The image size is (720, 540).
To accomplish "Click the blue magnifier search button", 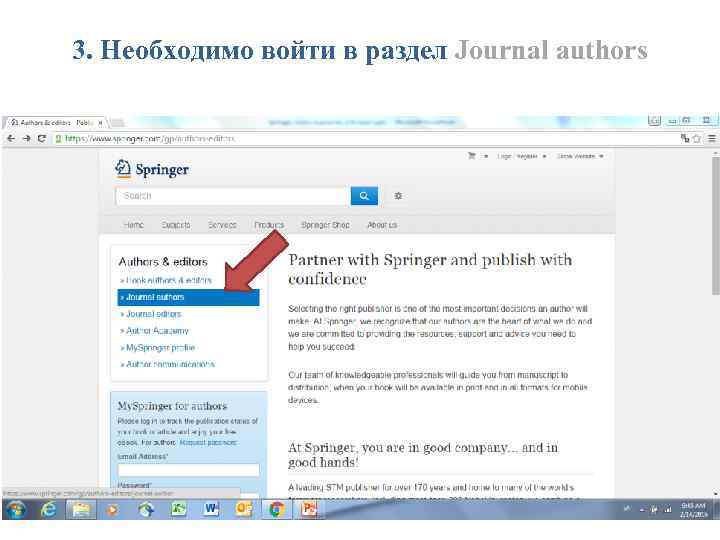I will point(364,196).
